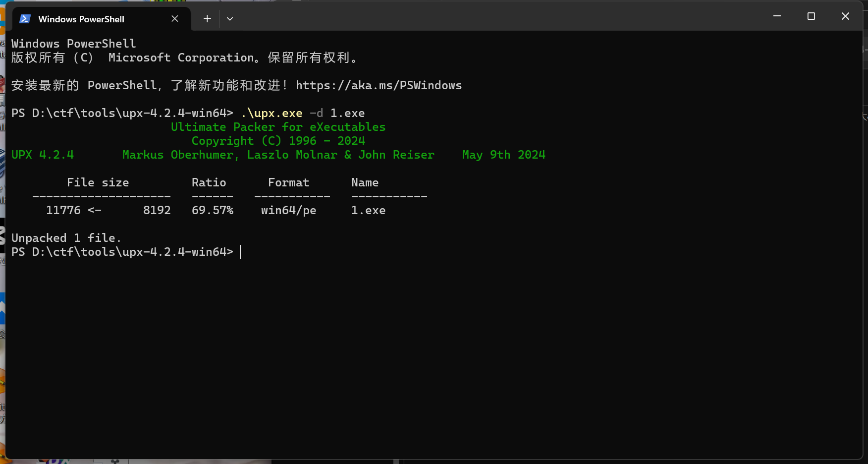Image resolution: width=868 pixels, height=464 pixels.
Task: Click the PowerShell icon in the tab
Action: click(25, 19)
